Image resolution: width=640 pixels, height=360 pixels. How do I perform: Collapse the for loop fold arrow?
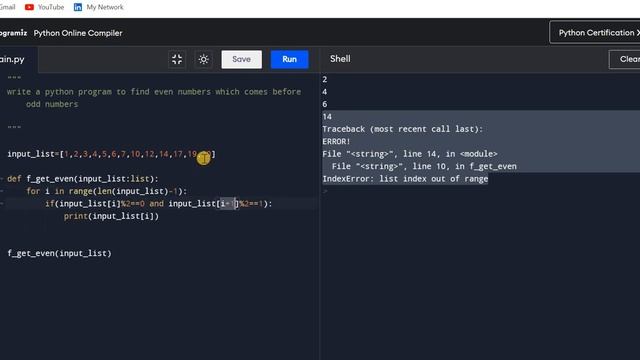coord(2,191)
